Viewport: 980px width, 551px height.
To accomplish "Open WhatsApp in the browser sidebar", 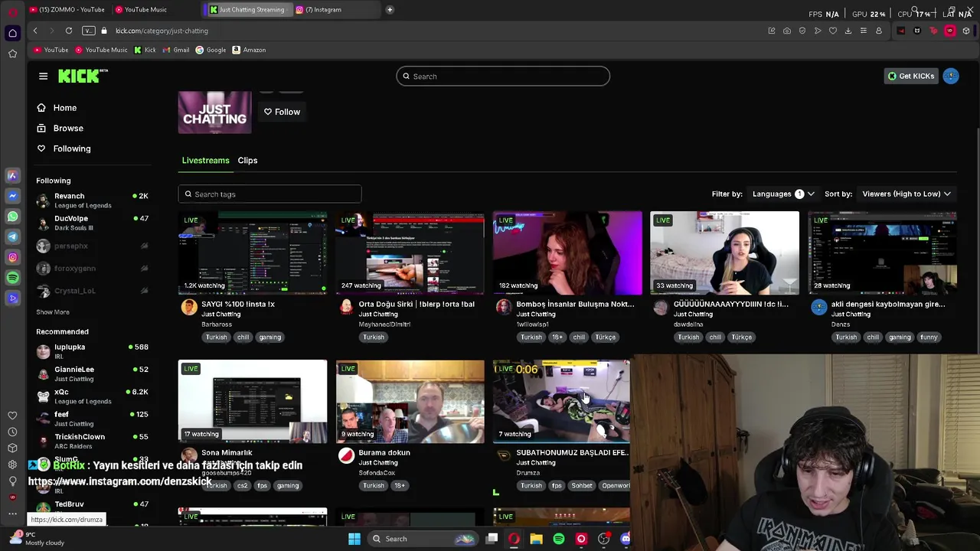I will point(12,217).
